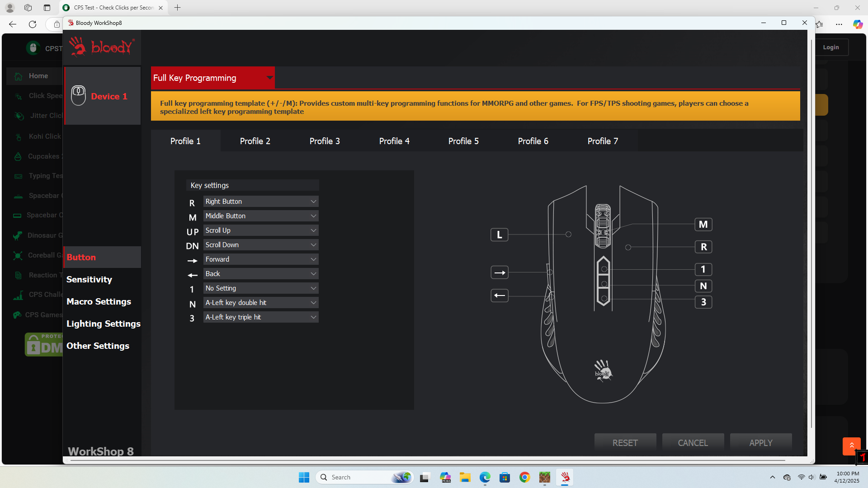The image size is (868, 488).
Task: Open the M Middle Button dropdown
Action: coord(261,216)
